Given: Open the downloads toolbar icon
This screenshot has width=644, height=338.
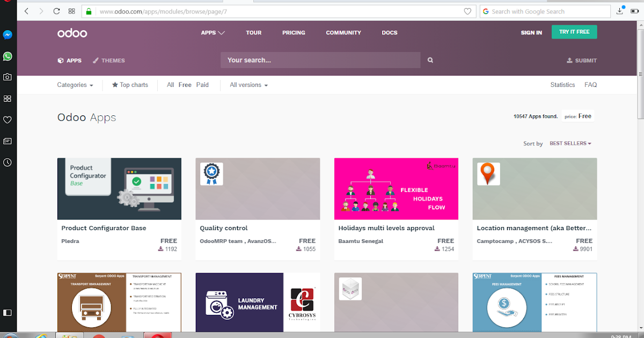Looking at the screenshot, I should point(620,11).
